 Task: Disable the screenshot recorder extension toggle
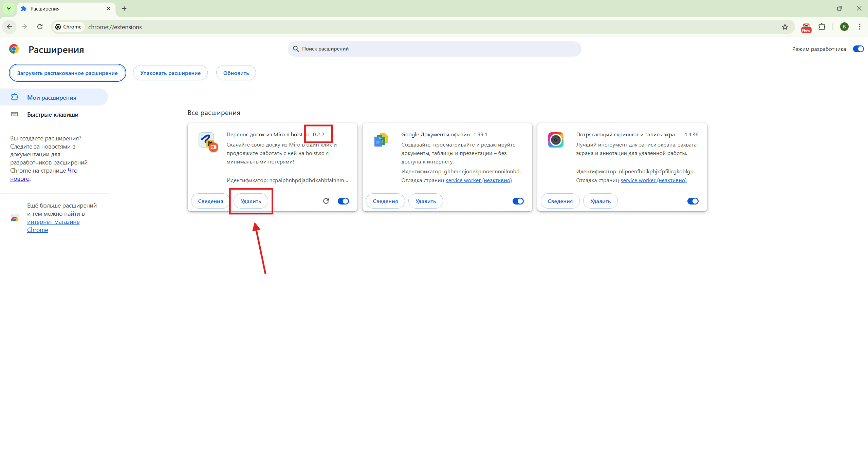[693, 201]
